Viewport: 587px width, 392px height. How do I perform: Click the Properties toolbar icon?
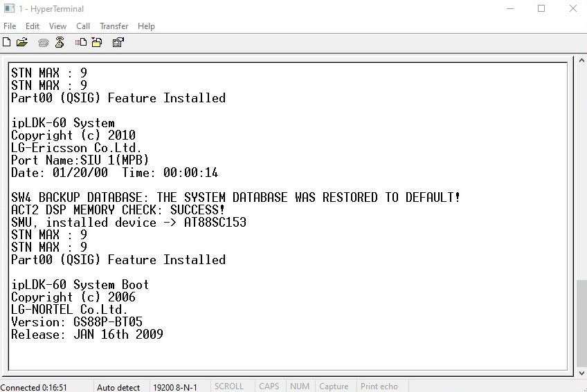[118, 42]
